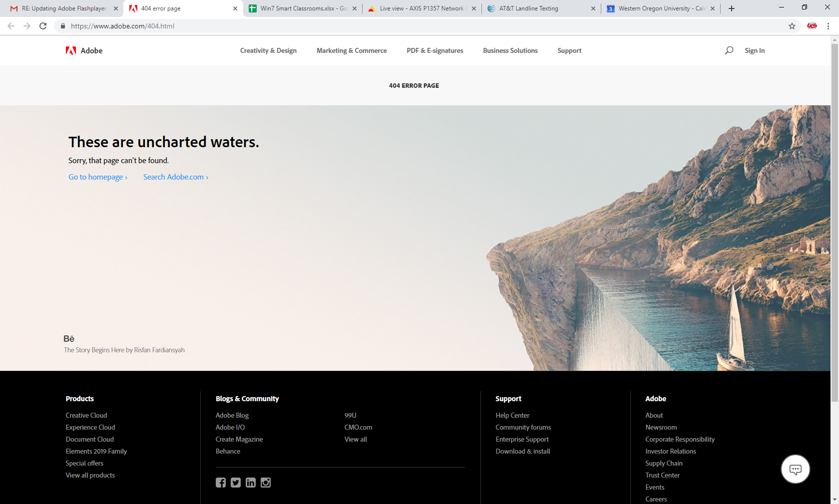Image resolution: width=839 pixels, height=504 pixels.
Task: Open the search magnifier icon
Action: click(729, 50)
